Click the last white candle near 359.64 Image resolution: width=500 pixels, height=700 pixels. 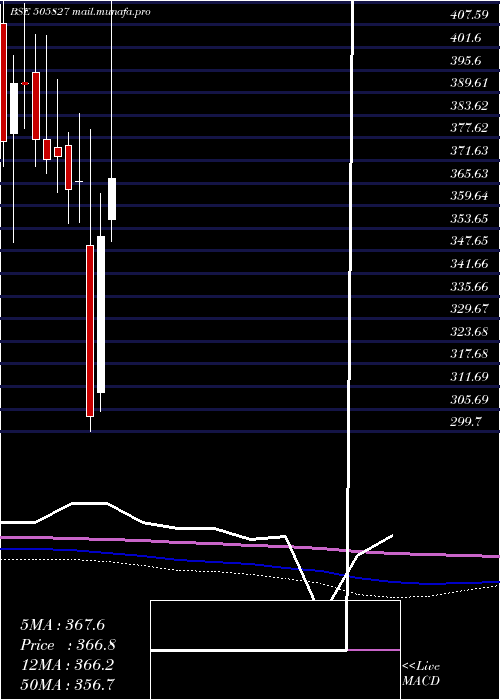(112, 199)
